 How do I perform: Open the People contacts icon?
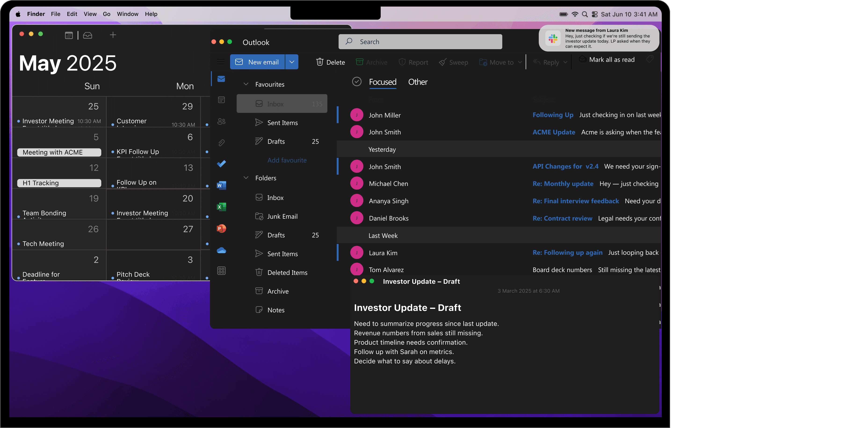click(x=221, y=122)
